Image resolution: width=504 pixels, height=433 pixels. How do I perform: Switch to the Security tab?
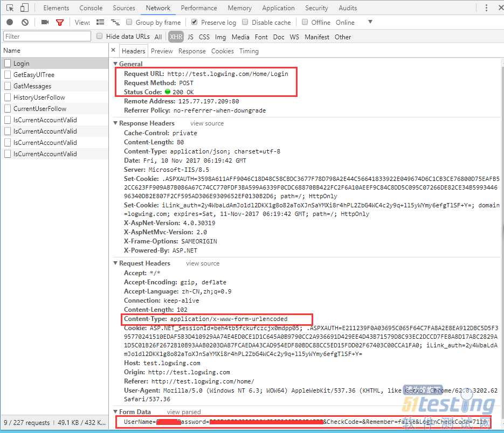coord(316,8)
